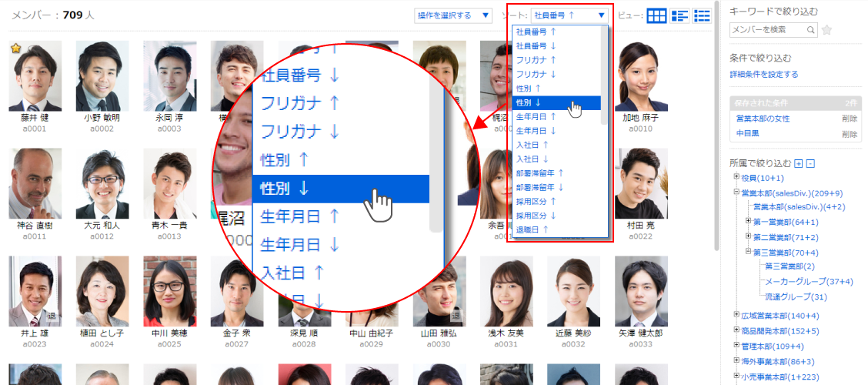This screenshot has height=385, width=868.
Task: Click employee number a0010
Action: (x=642, y=129)
